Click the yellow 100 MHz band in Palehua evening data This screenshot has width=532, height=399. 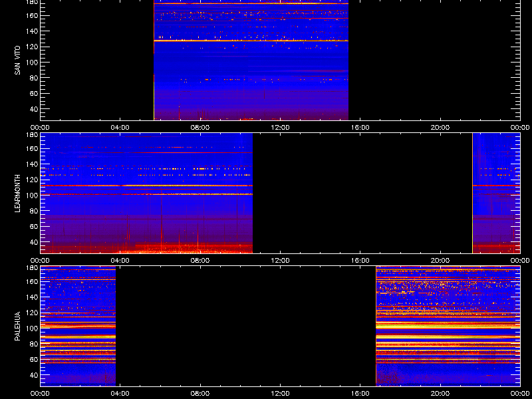[448, 325]
